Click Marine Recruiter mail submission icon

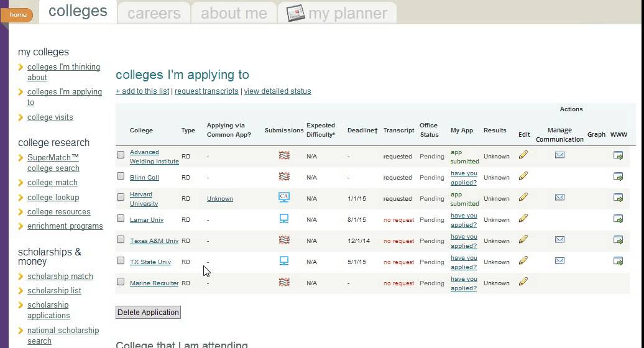[284, 282]
